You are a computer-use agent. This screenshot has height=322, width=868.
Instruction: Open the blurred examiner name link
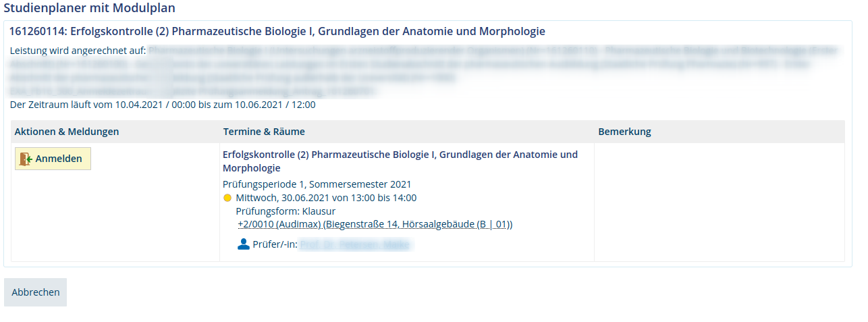[354, 244]
